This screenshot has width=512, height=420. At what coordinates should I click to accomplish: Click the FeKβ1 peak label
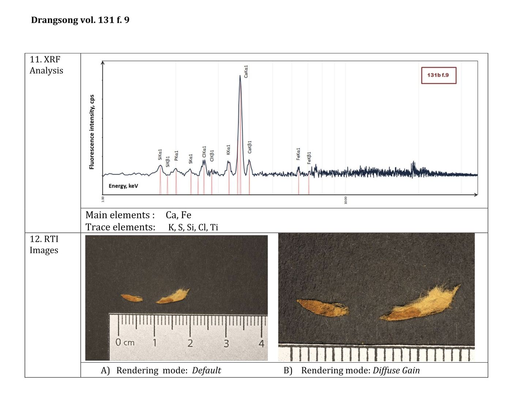[x=309, y=158]
